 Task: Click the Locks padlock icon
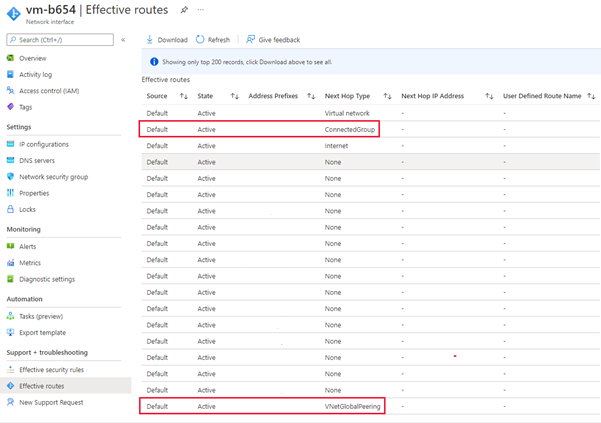pos(10,209)
